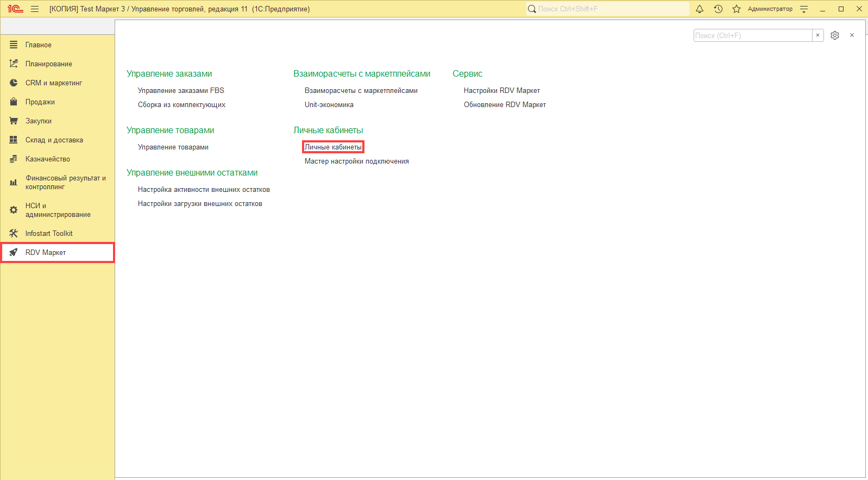Click the Взаиморасчеты с маркетплейсами group heading
Viewport: 868px width, 480px height.
(x=362, y=73)
